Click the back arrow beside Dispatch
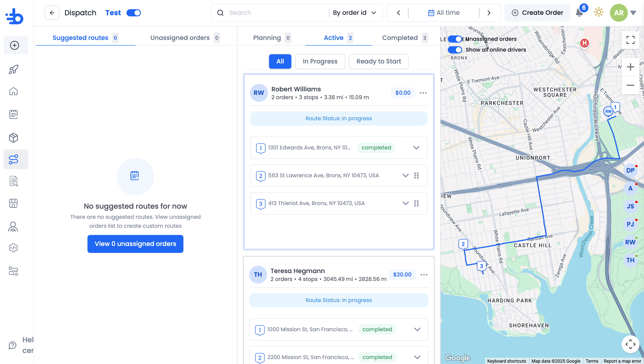 [x=52, y=13]
